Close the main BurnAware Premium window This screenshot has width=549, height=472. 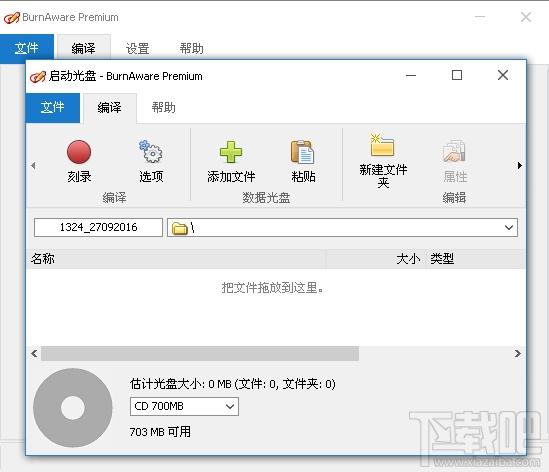526,17
